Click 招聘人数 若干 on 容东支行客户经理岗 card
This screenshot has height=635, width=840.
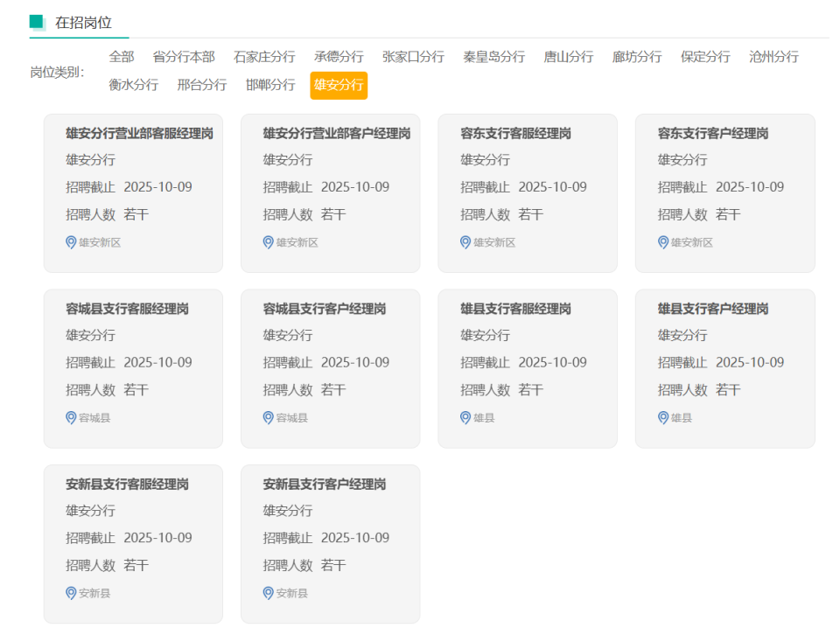699,214
